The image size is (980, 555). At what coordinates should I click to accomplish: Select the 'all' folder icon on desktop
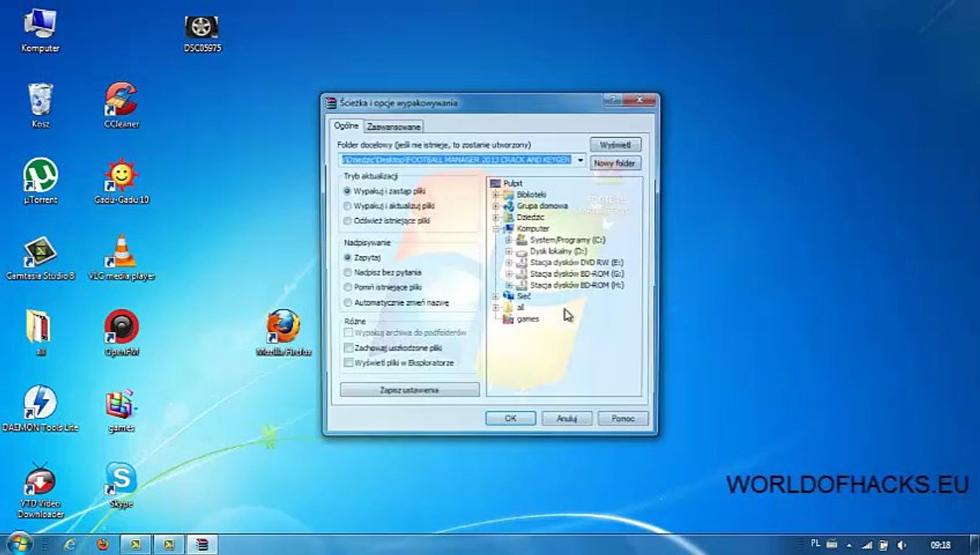pyautogui.click(x=40, y=333)
